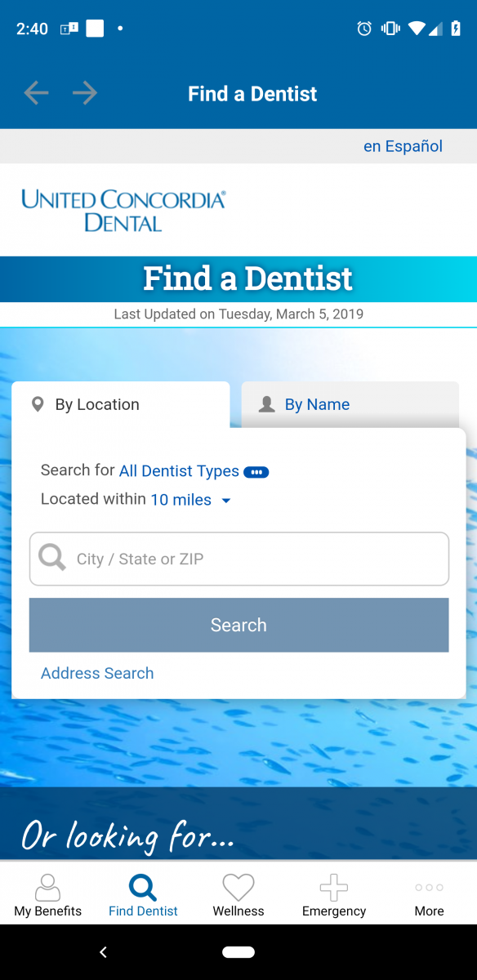Image resolution: width=477 pixels, height=980 pixels.
Task: Open Wellness heart icon
Action: [x=238, y=888]
